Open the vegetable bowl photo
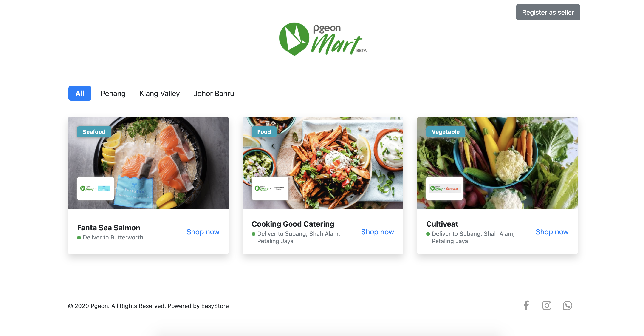The image size is (644, 336). point(497,163)
